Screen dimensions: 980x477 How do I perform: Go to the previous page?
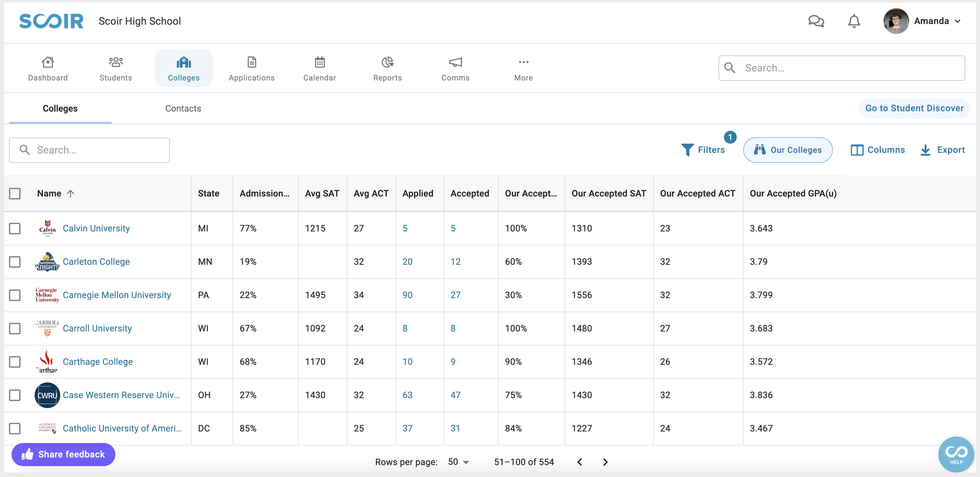579,462
